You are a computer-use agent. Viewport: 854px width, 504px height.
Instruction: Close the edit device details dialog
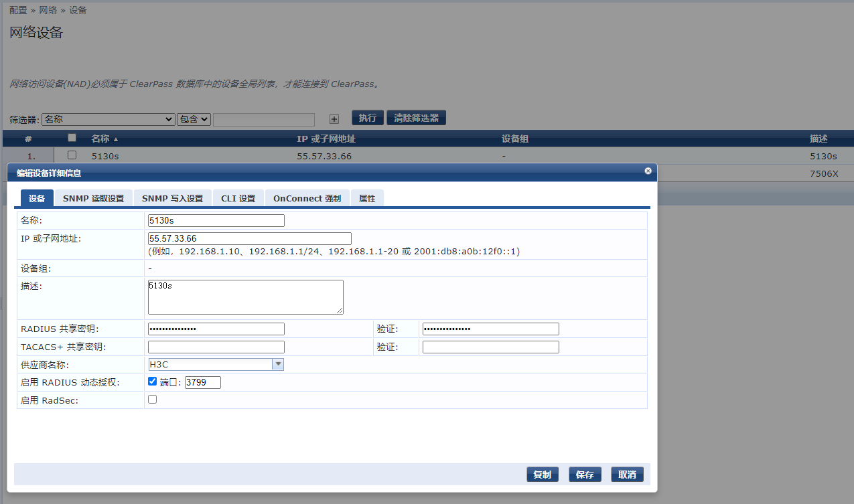pos(648,171)
